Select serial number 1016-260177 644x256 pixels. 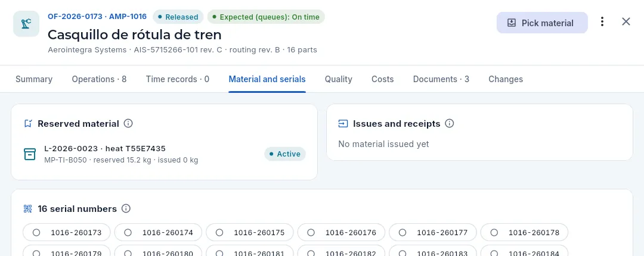pos(433,233)
